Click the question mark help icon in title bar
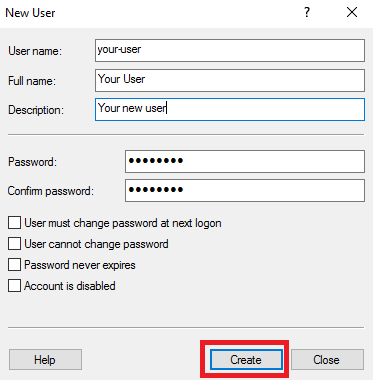 [307, 13]
